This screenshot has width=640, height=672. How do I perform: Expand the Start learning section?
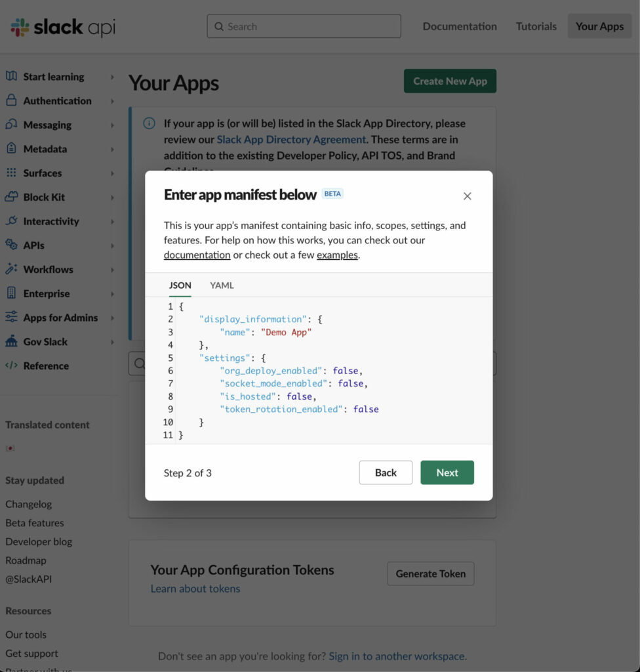point(112,77)
